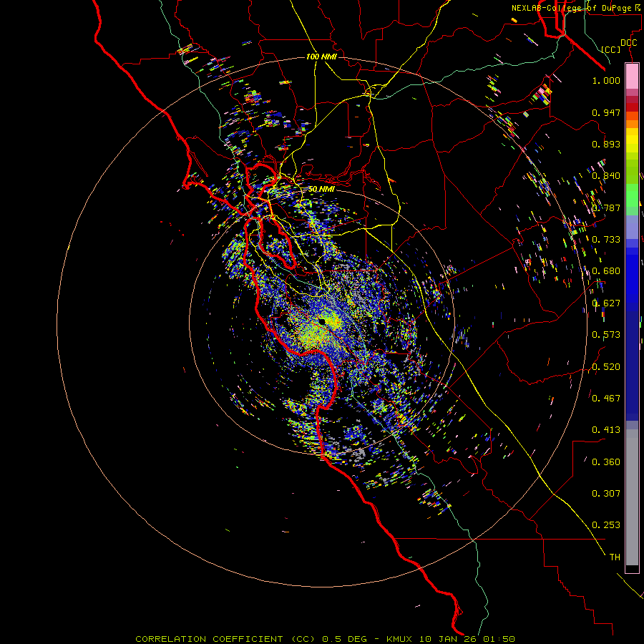Image resolution: width=644 pixels, height=644 pixels.
Task: Select the 0.573 scale value
Action: coord(606,335)
